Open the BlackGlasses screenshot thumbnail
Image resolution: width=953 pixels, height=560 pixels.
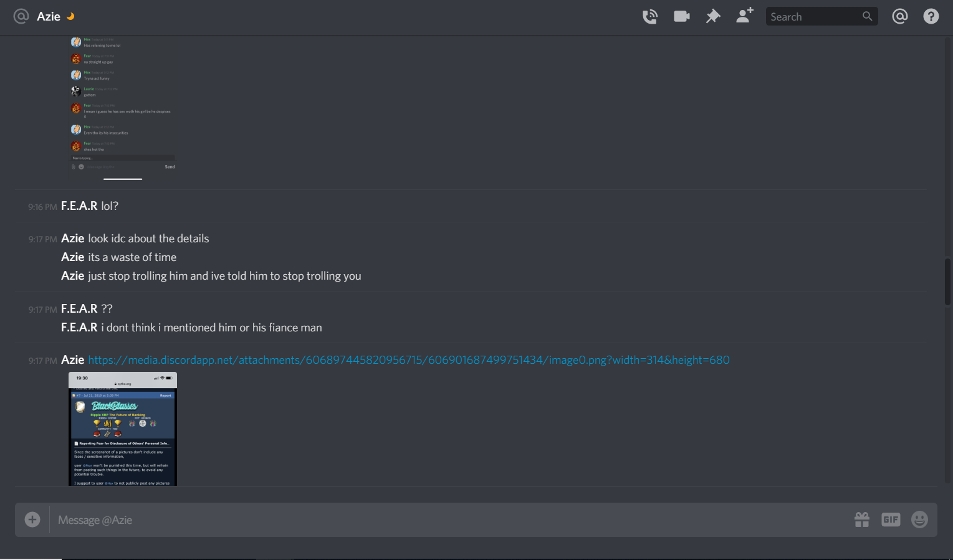pos(123,429)
